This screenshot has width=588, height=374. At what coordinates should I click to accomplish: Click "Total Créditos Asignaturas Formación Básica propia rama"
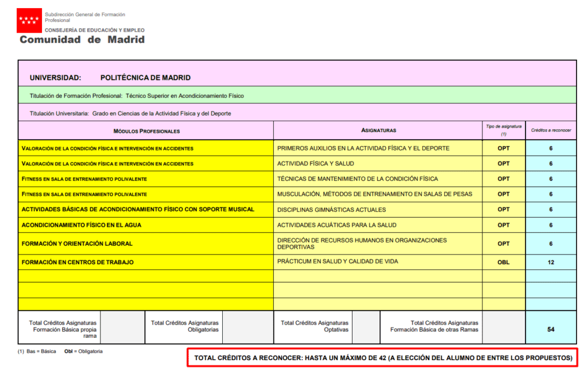(x=63, y=329)
